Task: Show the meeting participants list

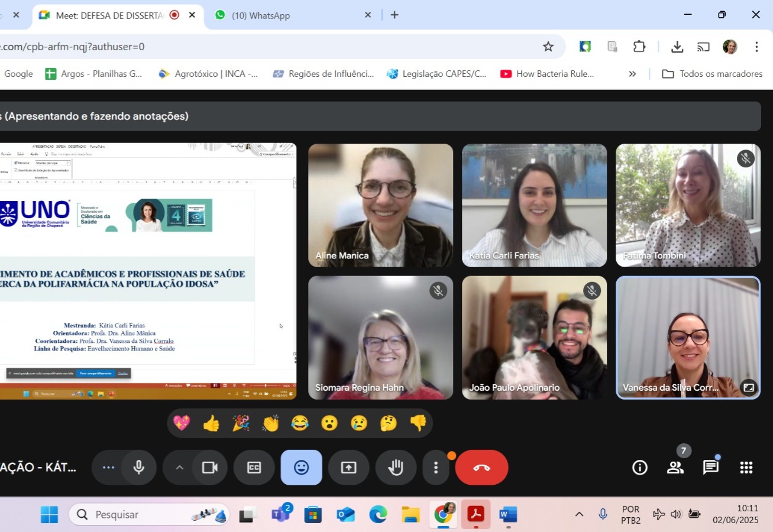Action: pyautogui.click(x=675, y=468)
